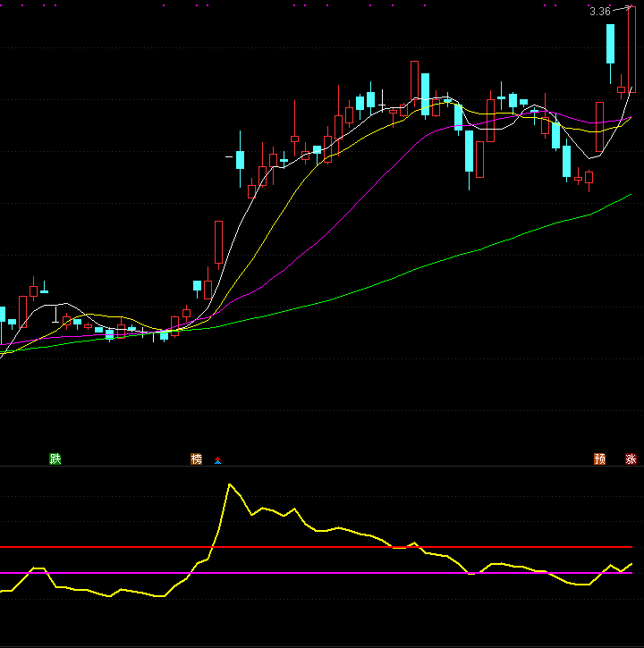This screenshot has height=648, width=644.
Task: Select the yellow oscillator line at its peak
Action: coord(230,484)
